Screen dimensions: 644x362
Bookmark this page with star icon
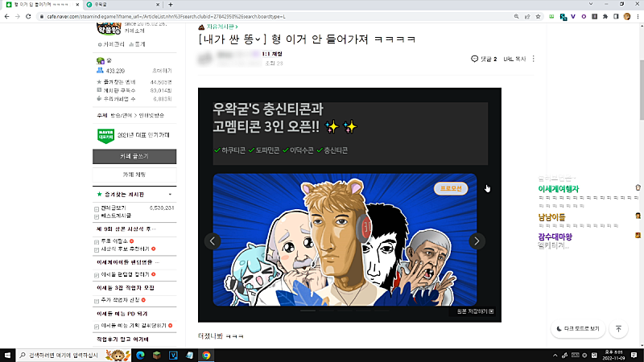538,16
